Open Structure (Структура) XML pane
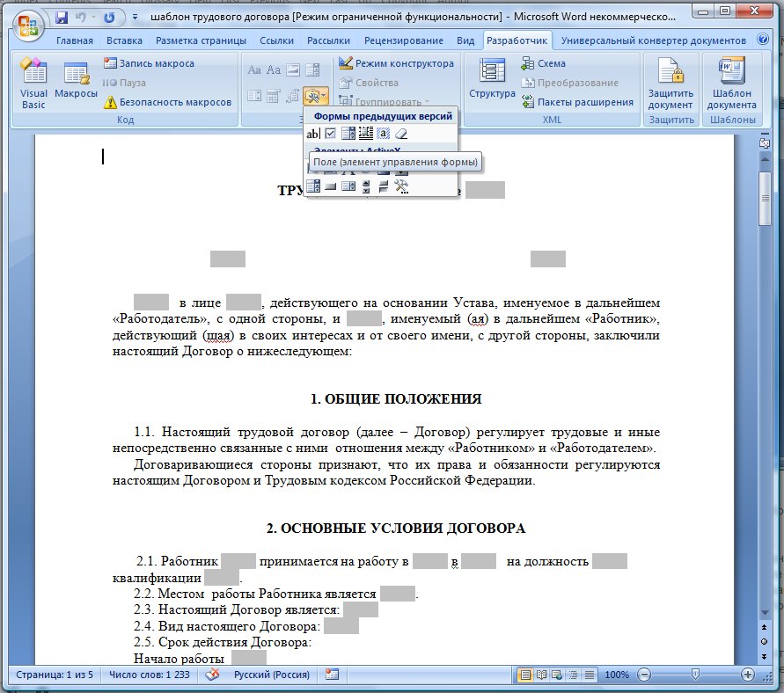This screenshot has width=784, height=693. (x=492, y=77)
